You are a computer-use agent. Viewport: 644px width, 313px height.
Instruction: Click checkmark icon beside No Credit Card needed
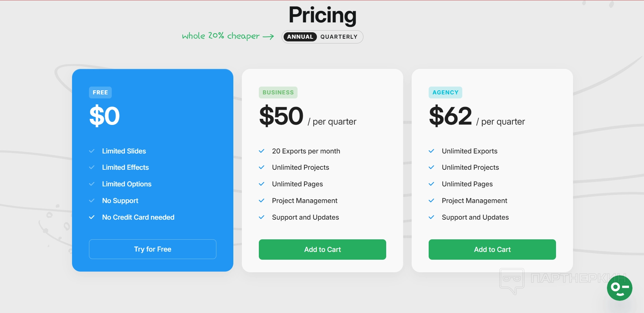[x=92, y=217]
